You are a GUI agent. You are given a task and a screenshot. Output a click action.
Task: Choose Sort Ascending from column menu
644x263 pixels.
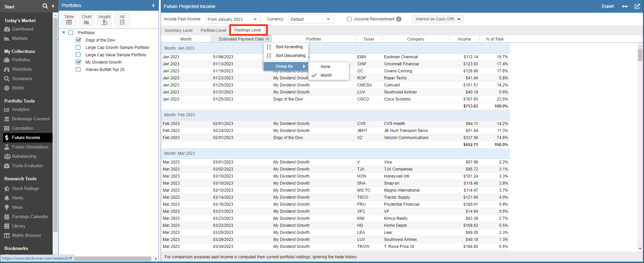pyautogui.click(x=286, y=47)
